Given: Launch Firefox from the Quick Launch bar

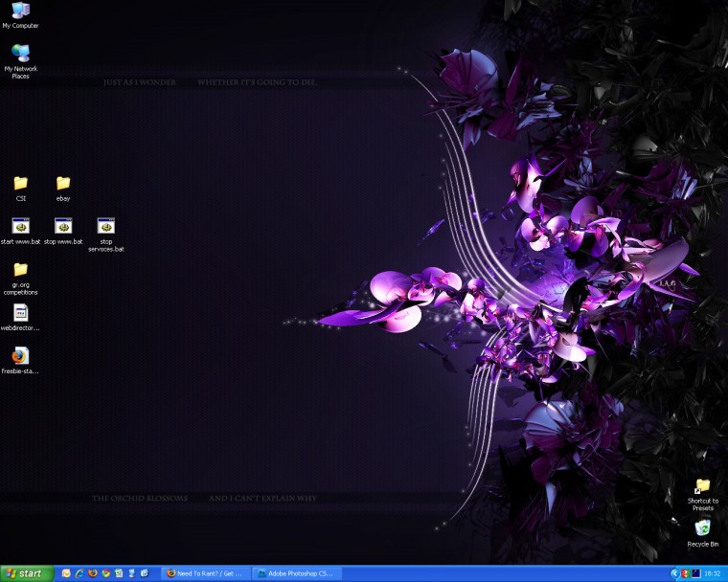Looking at the screenshot, I should click(x=93, y=573).
